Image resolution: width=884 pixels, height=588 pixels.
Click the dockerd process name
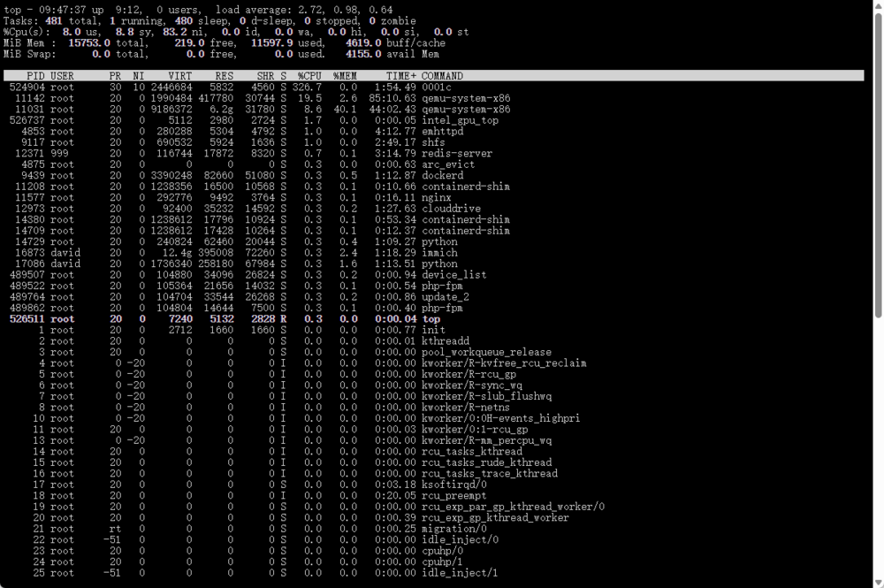443,175
